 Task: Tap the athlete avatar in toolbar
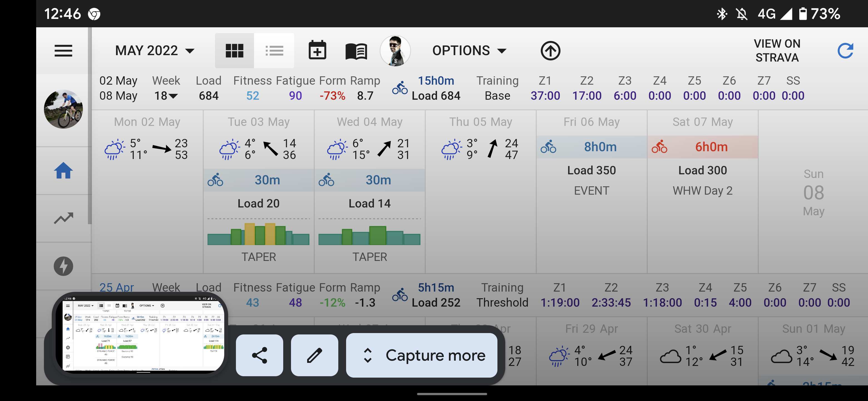pos(395,51)
